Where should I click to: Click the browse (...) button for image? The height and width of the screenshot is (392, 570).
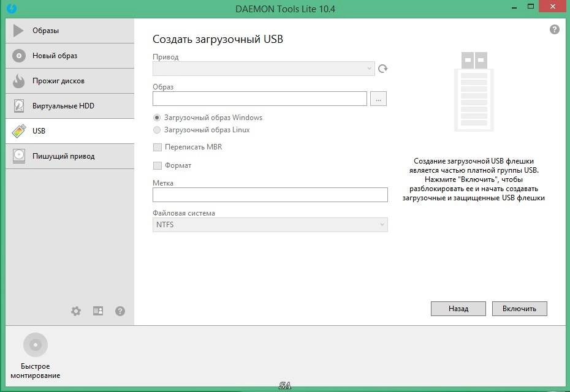tap(378, 99)
